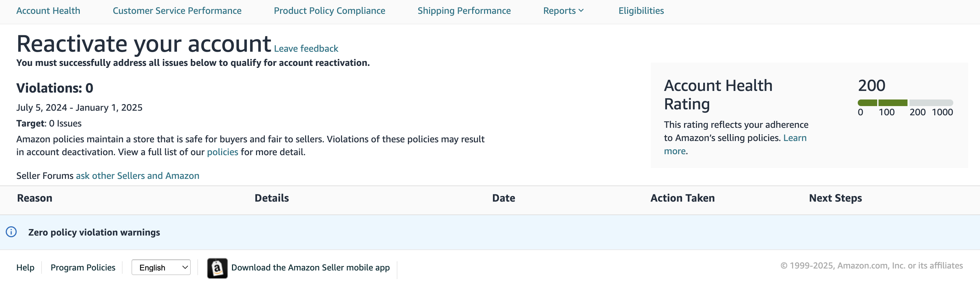Open Product Policy Compliance tab
This screenshot has width=980, height=282.
coord(330,11)
